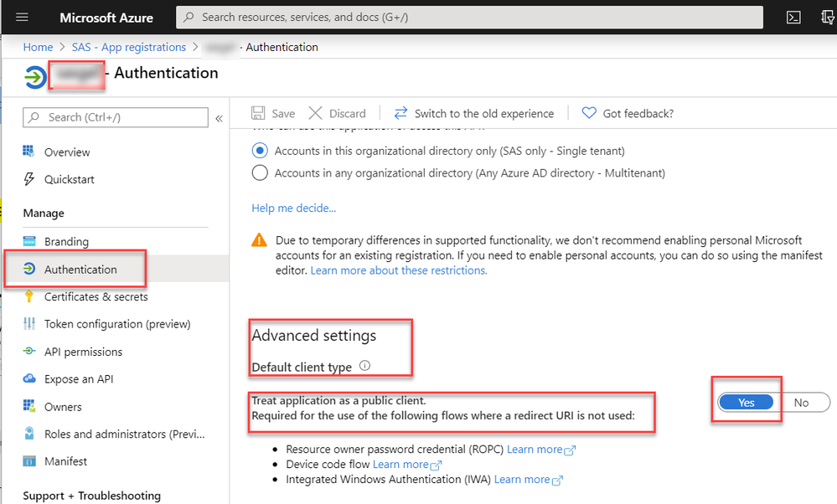Click the Got feedback heart icon
Screen dimensions: 837x504
tap(589, 113)
